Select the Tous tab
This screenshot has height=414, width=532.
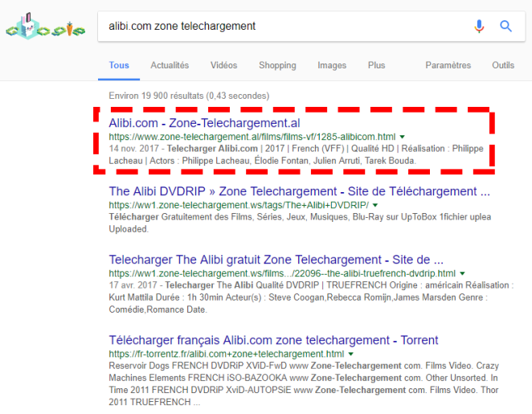point(119,66)
